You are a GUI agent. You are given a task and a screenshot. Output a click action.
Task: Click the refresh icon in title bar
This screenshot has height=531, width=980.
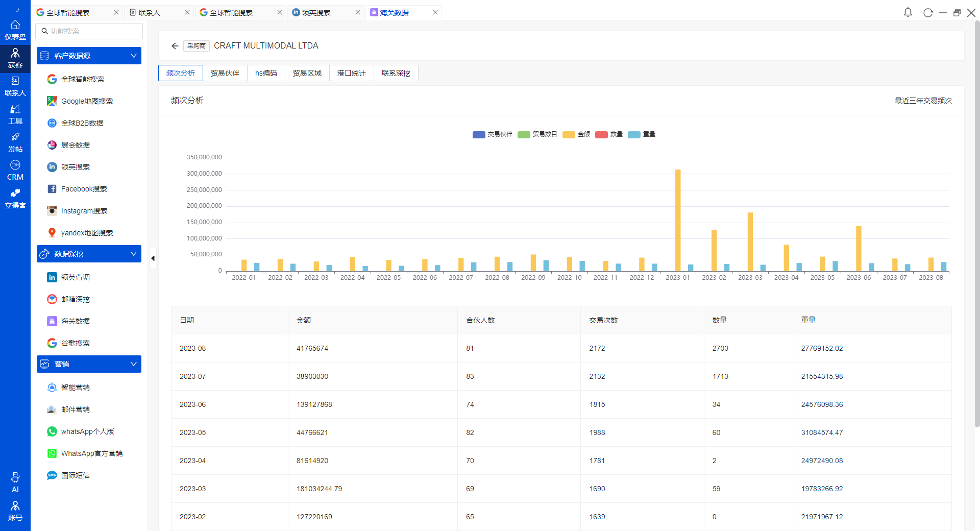click(927, 13)
